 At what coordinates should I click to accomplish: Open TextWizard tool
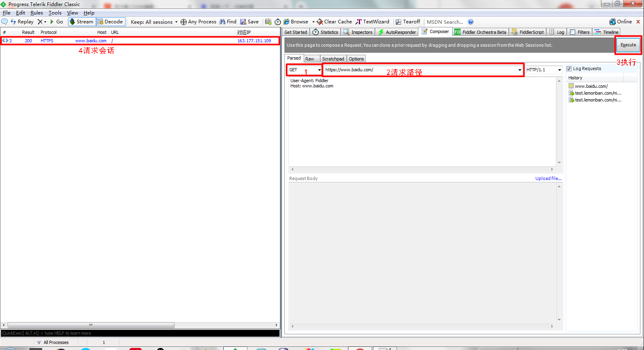click(x=372, y=22)
